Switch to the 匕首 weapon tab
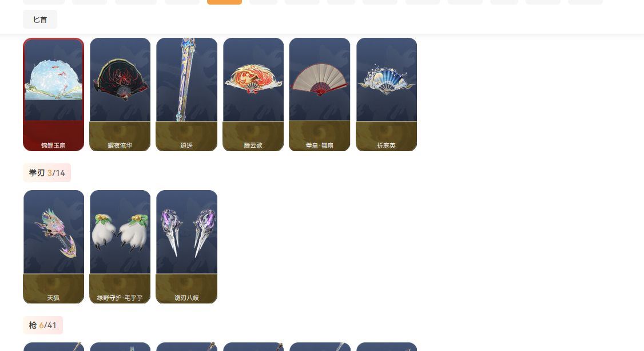The height and width of the screenshot is (351, 644). click(40, 19)
